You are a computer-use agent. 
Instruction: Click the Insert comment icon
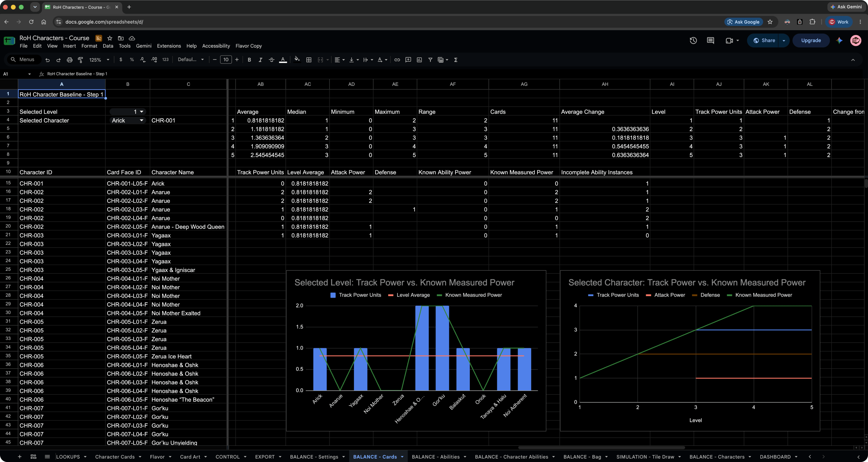[408, 60]
